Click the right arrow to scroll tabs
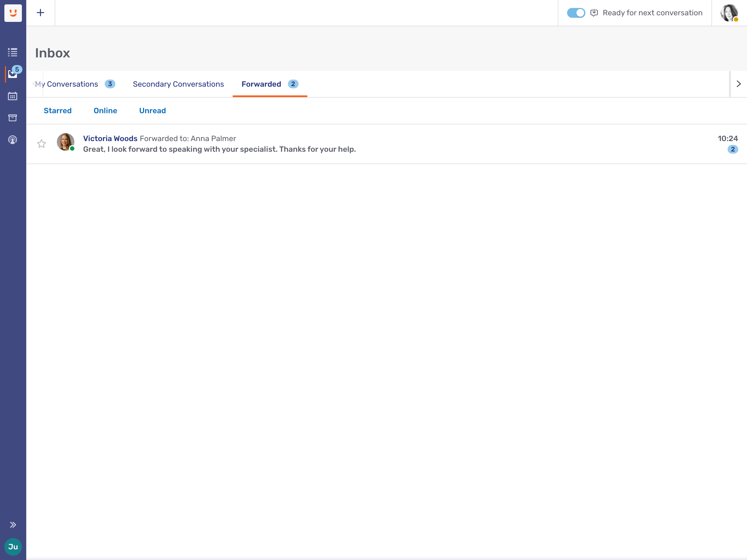747x560 pixels. 738,84
